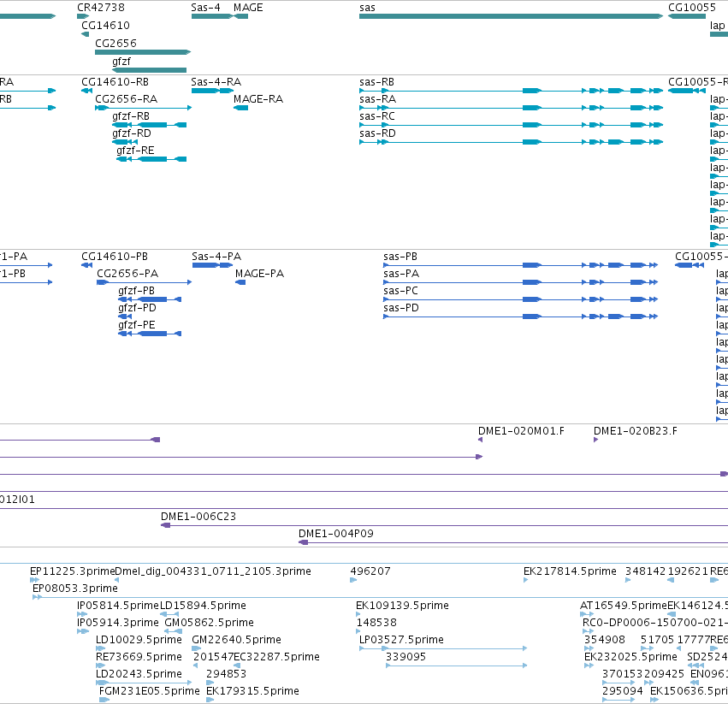728x704 pixels.
Task: Select the IP05914.3prime EST label
Action: (118, 623)
